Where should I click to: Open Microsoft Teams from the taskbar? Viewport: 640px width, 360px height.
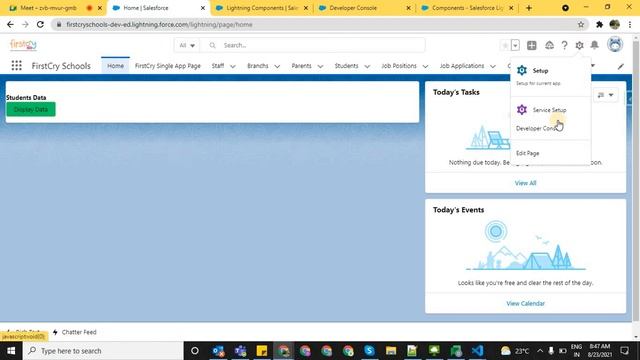click(240, 351)
